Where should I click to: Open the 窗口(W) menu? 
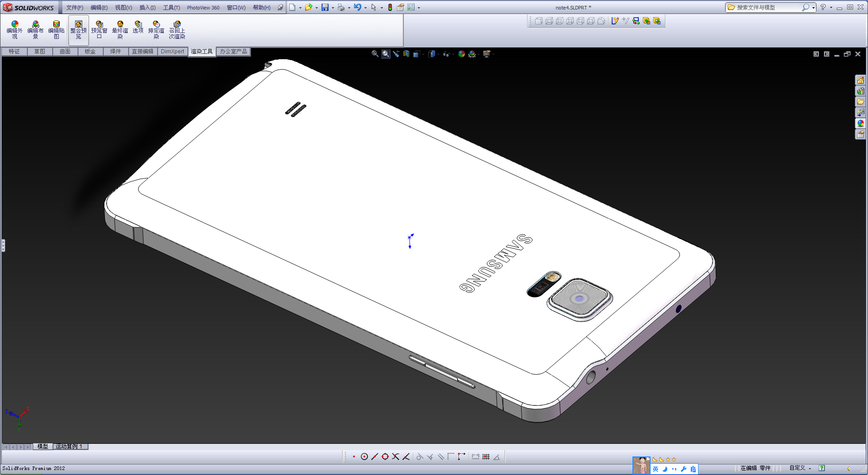pos(236,8)
